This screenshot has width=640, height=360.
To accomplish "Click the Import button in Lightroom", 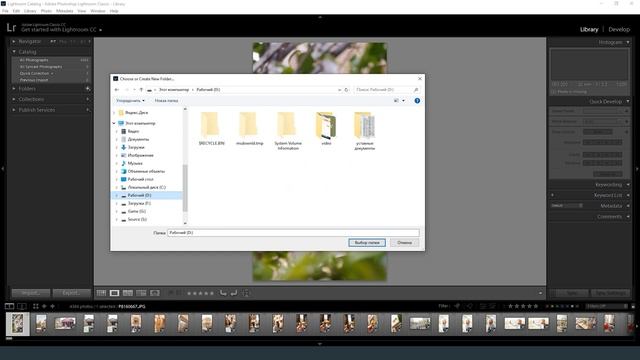I will [31, 293].
